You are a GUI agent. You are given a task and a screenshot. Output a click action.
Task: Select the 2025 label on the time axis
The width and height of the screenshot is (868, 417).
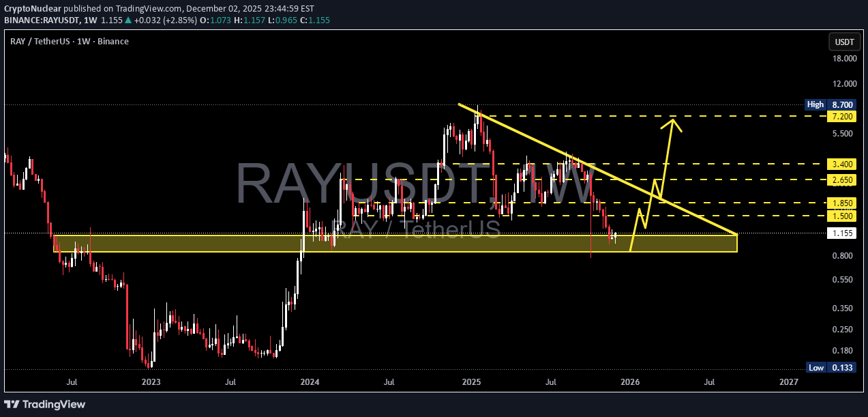pos(471,382)
